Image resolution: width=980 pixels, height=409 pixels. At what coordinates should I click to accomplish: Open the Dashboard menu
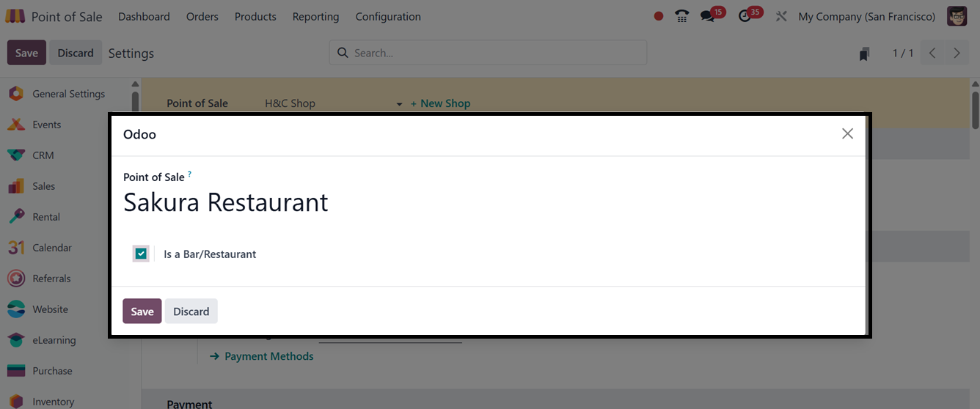pos(144,16)
